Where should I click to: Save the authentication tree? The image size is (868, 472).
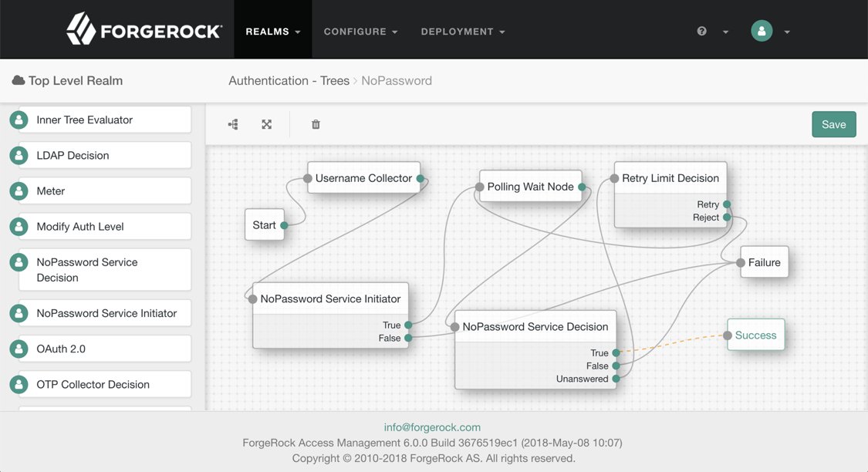[834, 124]
